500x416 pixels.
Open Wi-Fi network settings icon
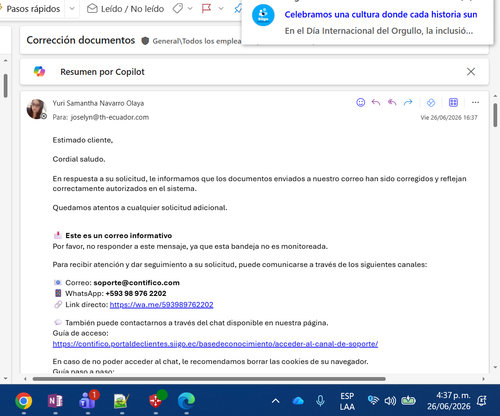373,400
